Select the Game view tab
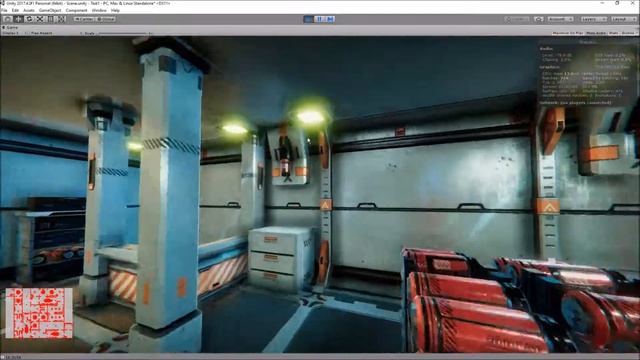The height and width of the screenshot is (360, 640). tap(10, 27)
